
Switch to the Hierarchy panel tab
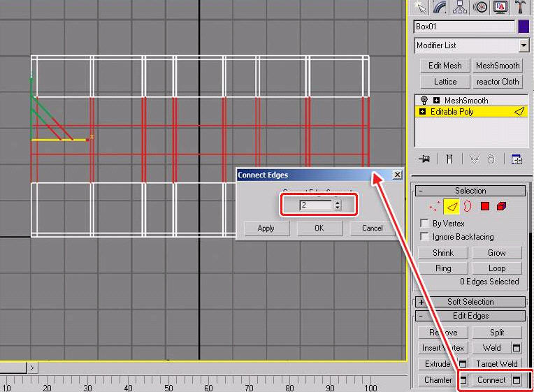tap(461, 7)
